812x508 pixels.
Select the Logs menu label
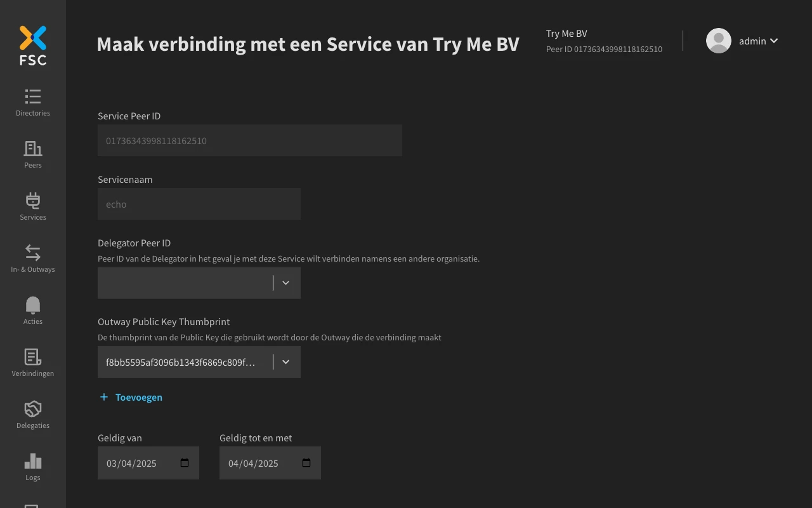[x=32, y=477]
